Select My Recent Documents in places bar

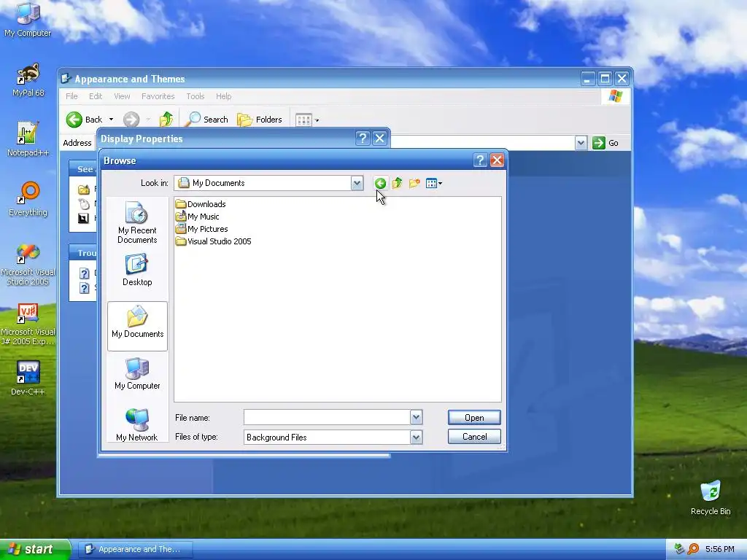click(x=137, y=223)
